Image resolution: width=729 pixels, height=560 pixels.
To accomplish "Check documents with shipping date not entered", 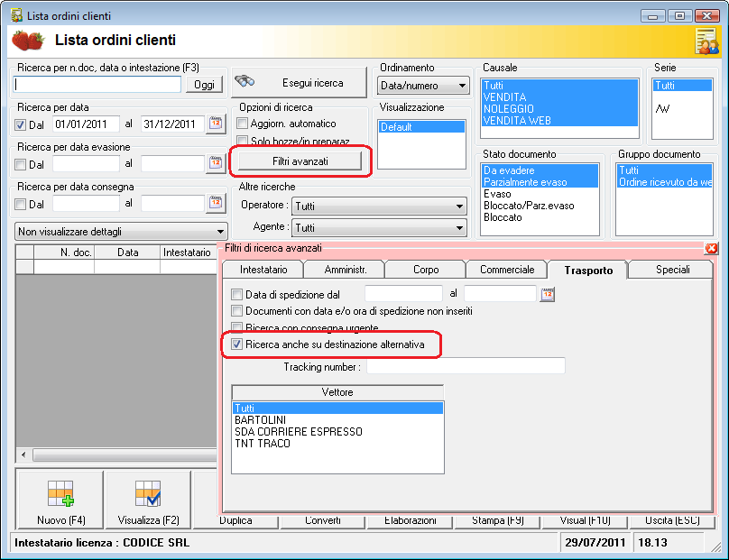I will tap(236, 310).
